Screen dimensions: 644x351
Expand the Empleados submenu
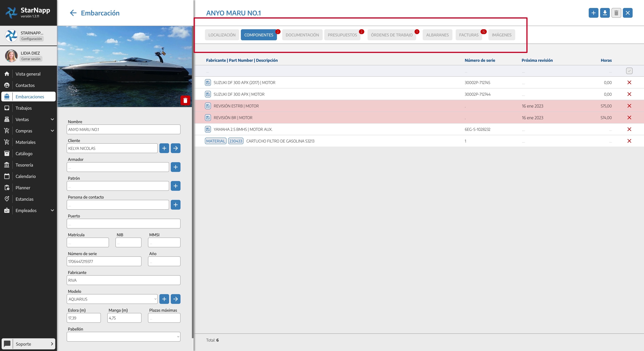click(52, 210)
